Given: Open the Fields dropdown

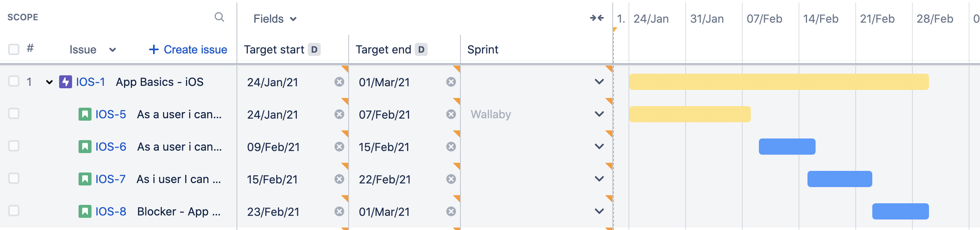Looking at the screenshot, I should (x=275, y=19).
